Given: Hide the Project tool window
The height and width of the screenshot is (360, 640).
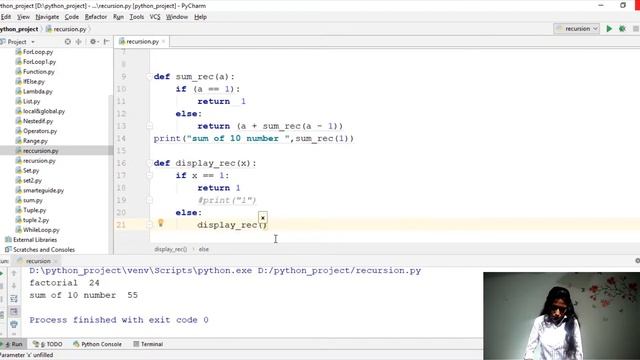Looking at the screenshot, I should tap(107, 42).
